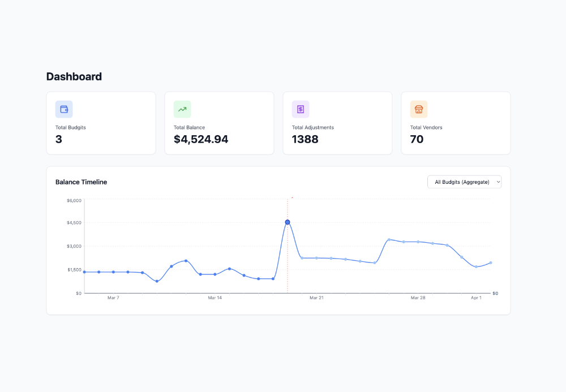The width and height of the screenshot is (566, 392).
Task: Open the All Budgits (Aggregate) dropdown
Action: click(x=464, y=182)
